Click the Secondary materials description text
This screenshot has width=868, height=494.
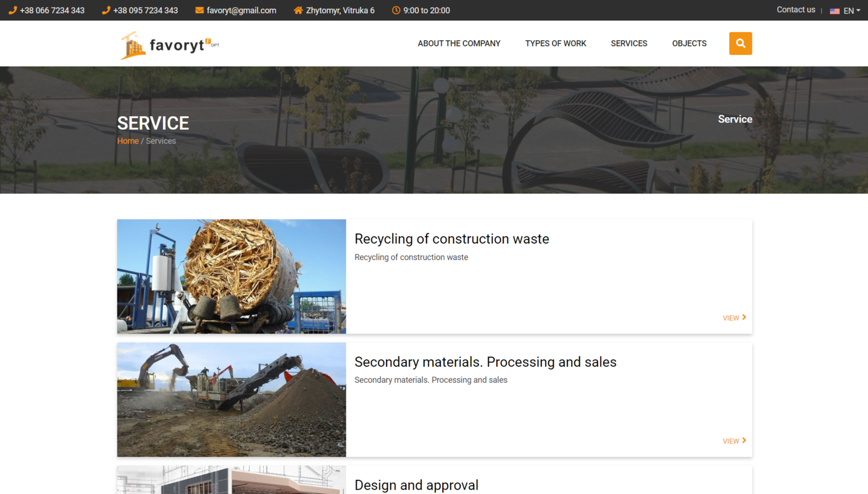pyautogui.click(x=431, y=380)
